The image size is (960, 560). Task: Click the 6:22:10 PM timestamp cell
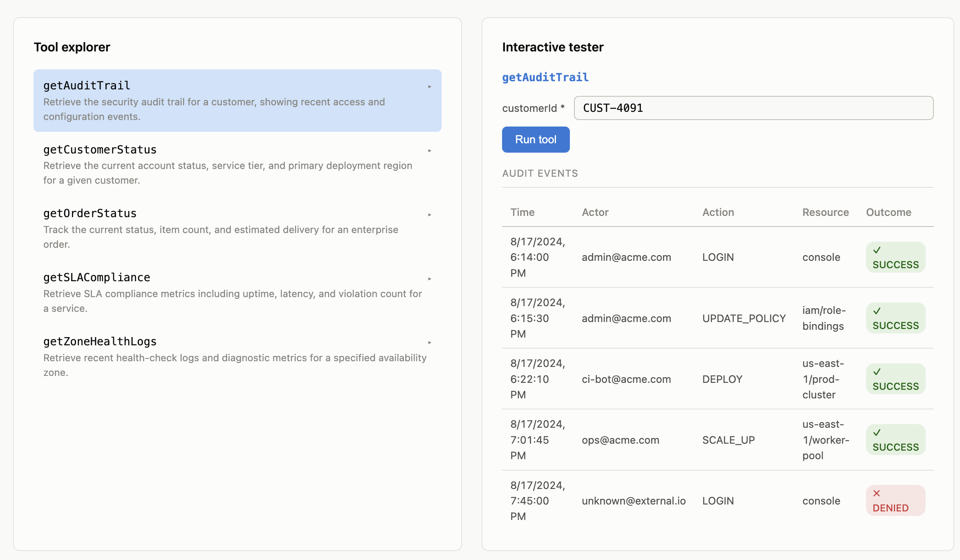(x=538, y=379)
